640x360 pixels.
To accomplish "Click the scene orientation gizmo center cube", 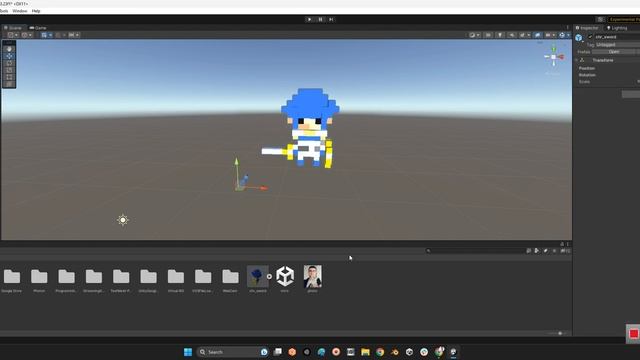I will (553, 57).
